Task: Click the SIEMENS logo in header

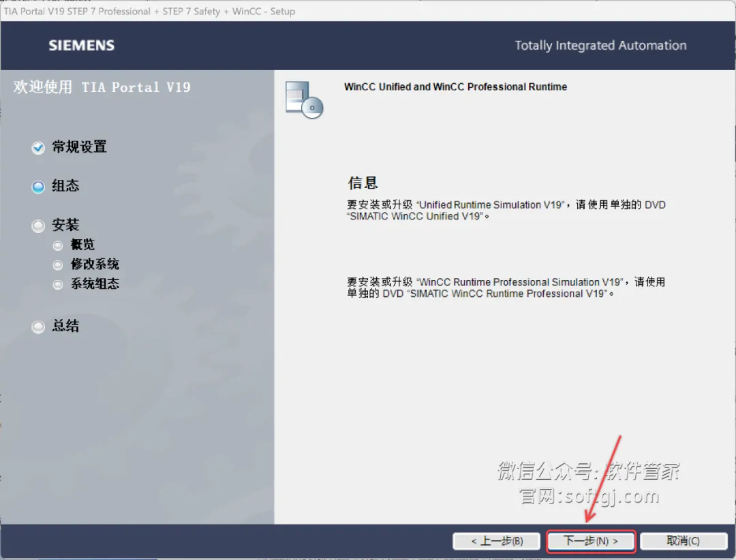Action: point(82,46)
